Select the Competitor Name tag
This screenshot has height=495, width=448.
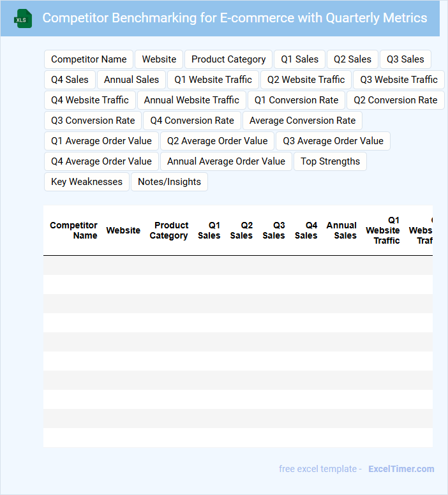click(x=89, y=59)
